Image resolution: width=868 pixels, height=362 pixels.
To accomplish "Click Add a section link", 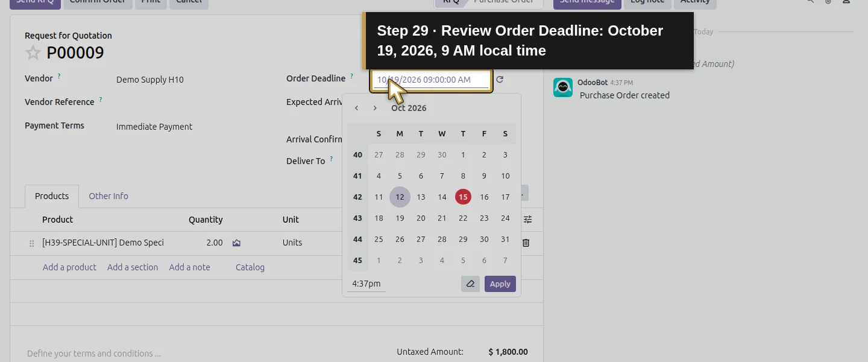I will point(133,267).
